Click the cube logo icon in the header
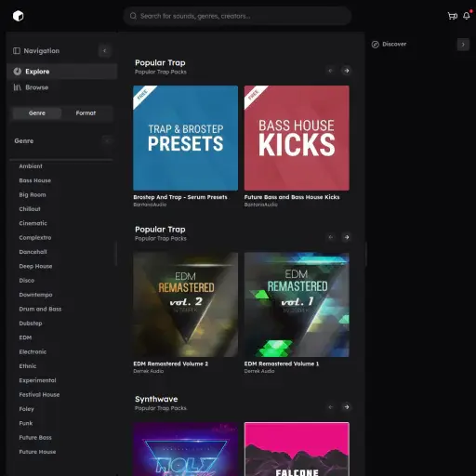The height and width of the screenshot is (476, 476). tap(19, 16)
